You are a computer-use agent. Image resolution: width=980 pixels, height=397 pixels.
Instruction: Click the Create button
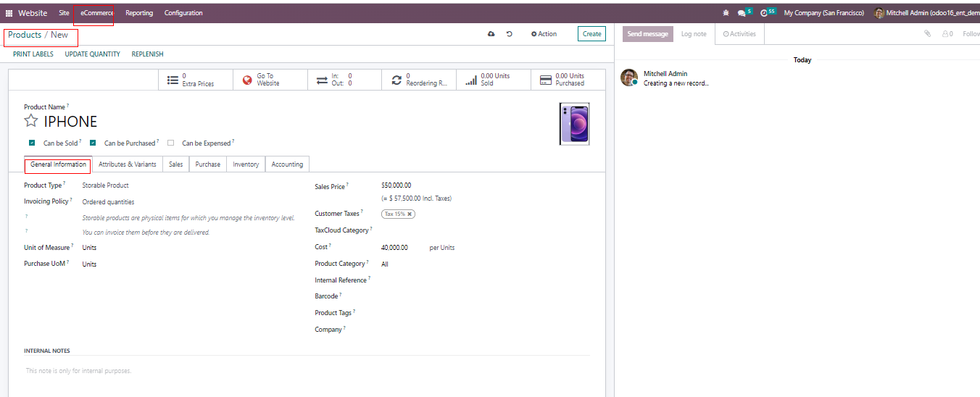[x=591, y=34]
